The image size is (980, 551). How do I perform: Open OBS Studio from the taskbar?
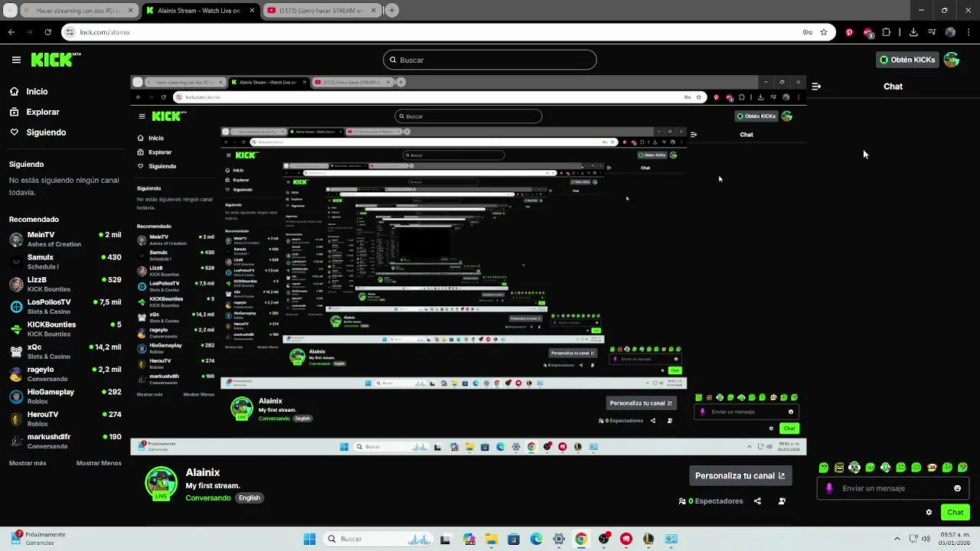(x=603, y=539)
